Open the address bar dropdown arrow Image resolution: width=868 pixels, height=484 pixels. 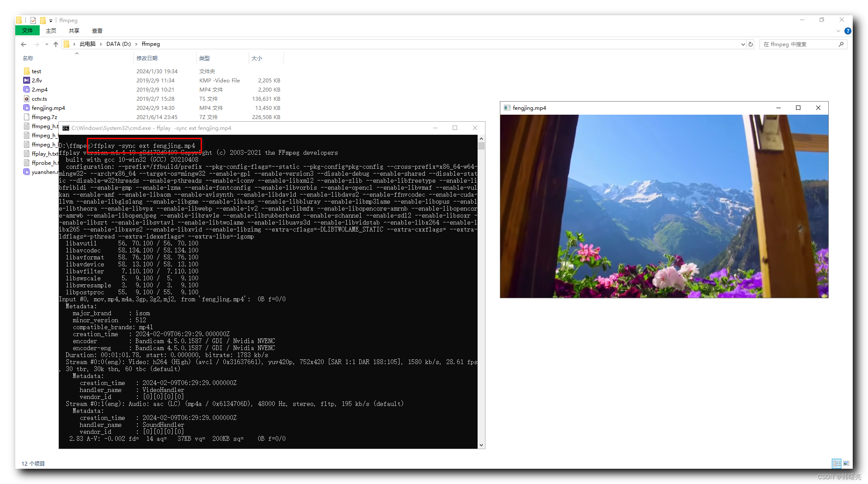743,44
